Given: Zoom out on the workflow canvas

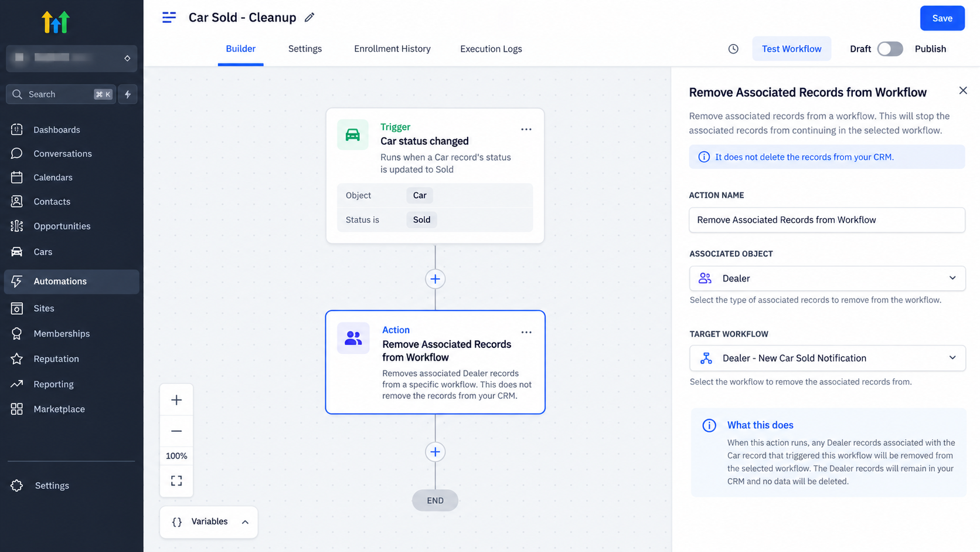Looking at the screenshot, I should 176,431.
